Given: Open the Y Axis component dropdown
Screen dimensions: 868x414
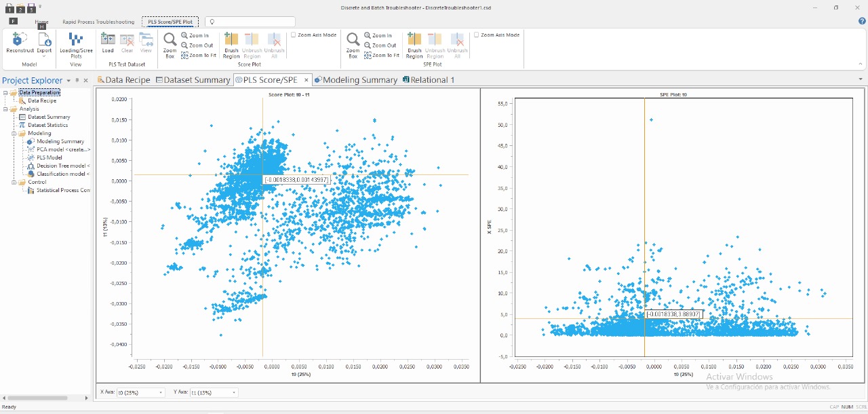Looking at the screenshot, I should [x=234, y=392].
